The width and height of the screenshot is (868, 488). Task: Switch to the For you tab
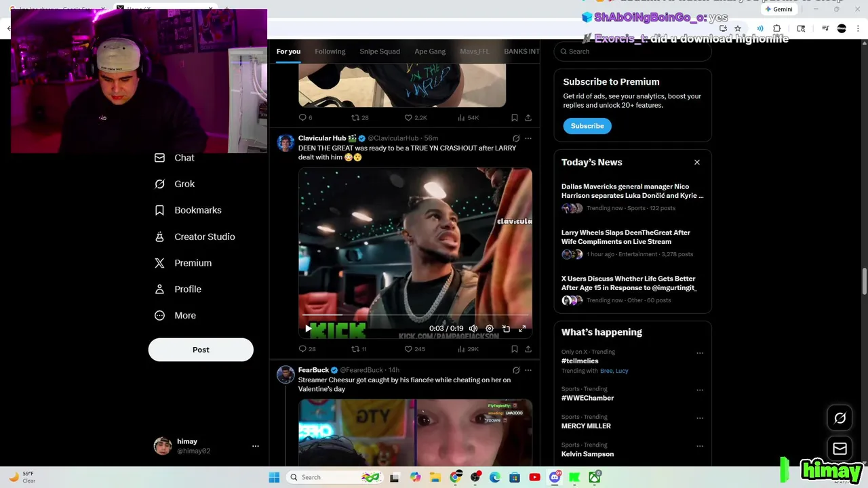(x=288, y=52)
